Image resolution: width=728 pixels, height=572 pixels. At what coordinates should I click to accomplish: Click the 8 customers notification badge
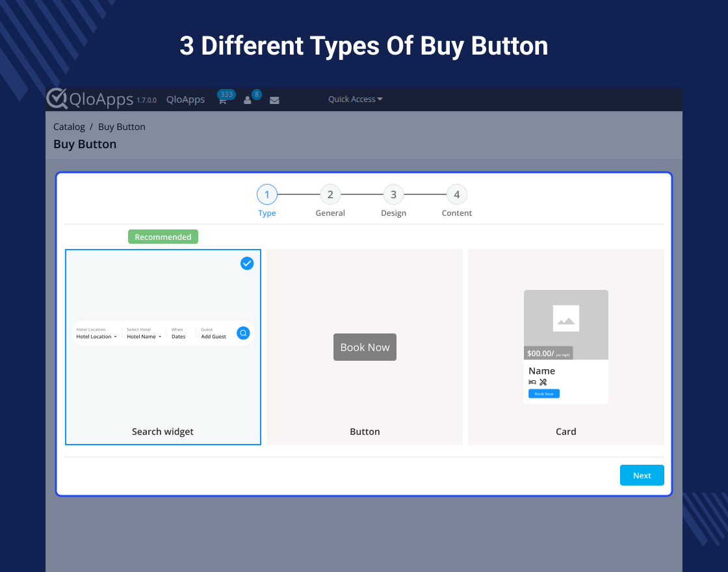tap(256, 95)
